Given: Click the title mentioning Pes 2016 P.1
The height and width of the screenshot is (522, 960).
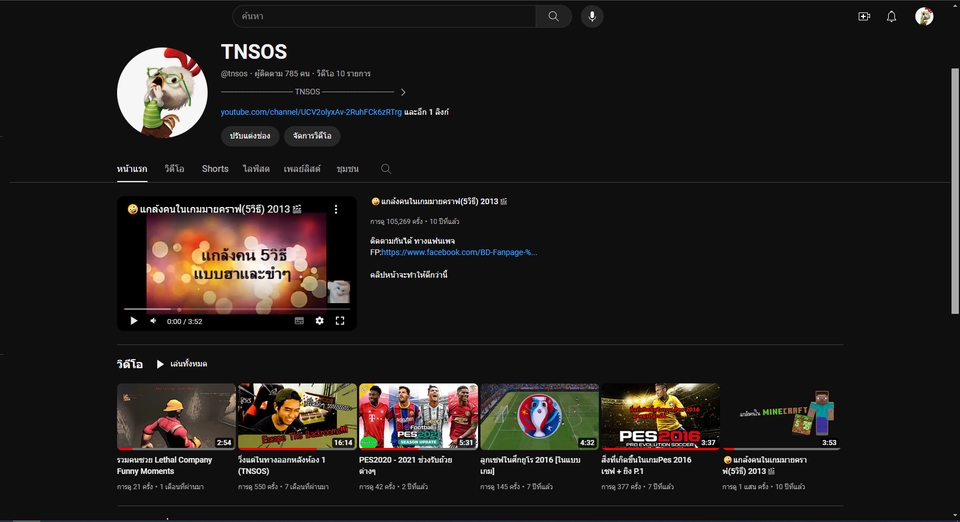Looking at the screenshot, I should [x=647, y=466].
